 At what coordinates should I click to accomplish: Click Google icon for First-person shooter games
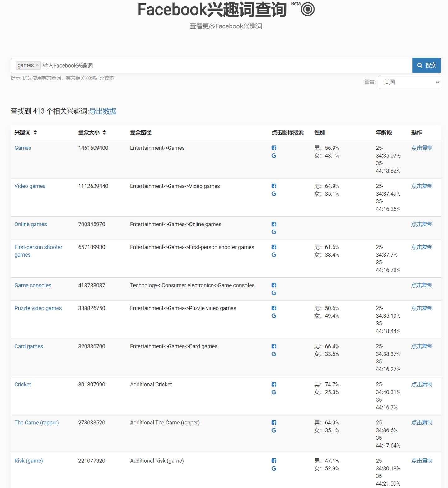click(x=274, y=255)
